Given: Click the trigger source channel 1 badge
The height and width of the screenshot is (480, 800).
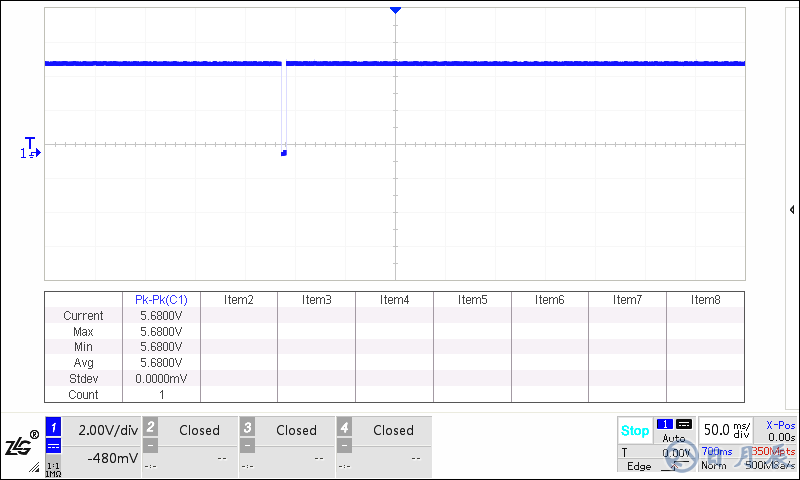Looking at the screenshot, I should [x=665, y=425].
